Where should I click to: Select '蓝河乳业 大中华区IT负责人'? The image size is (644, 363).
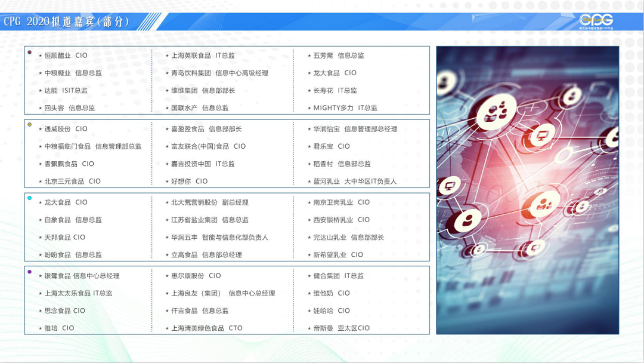pos(355,181)
